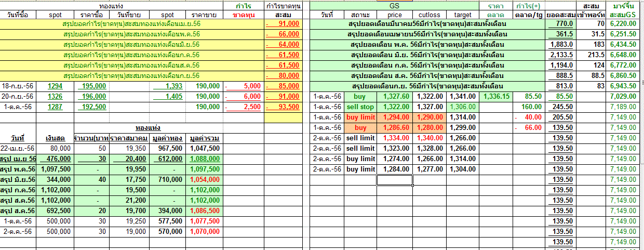Select the GS header cell
The image size is (644, 250).
[394, 6]
